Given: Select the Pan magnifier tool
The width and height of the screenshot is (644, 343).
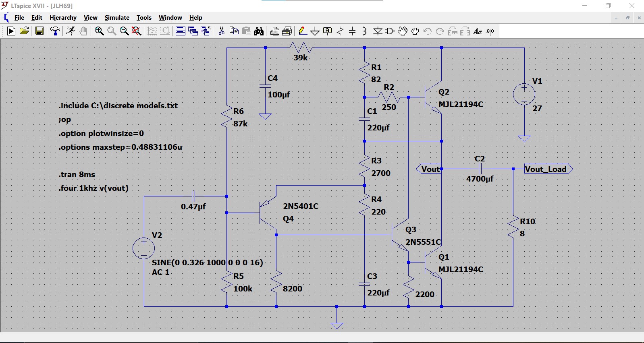Looking at the screenshot, I should 112,31.
